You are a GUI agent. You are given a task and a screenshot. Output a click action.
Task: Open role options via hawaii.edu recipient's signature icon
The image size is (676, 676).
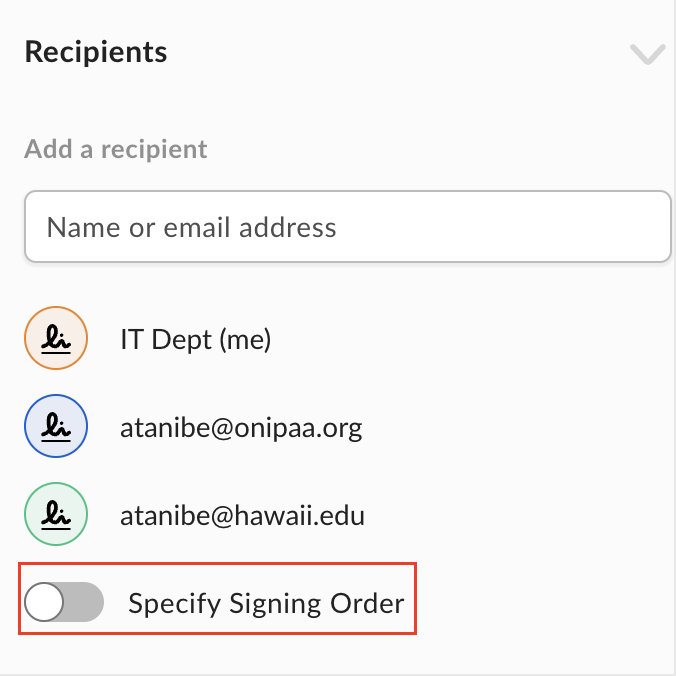pyautogui.click(x=56, y=514)
